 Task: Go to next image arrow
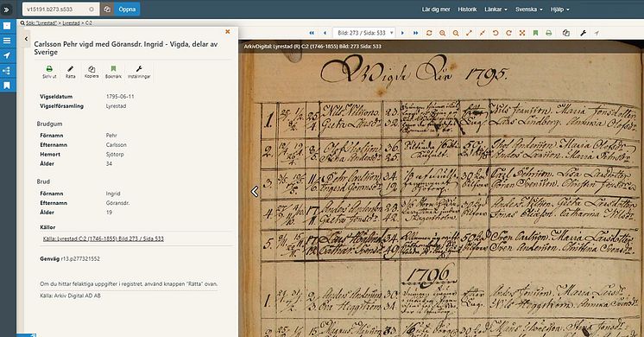[x=402, y=33]
